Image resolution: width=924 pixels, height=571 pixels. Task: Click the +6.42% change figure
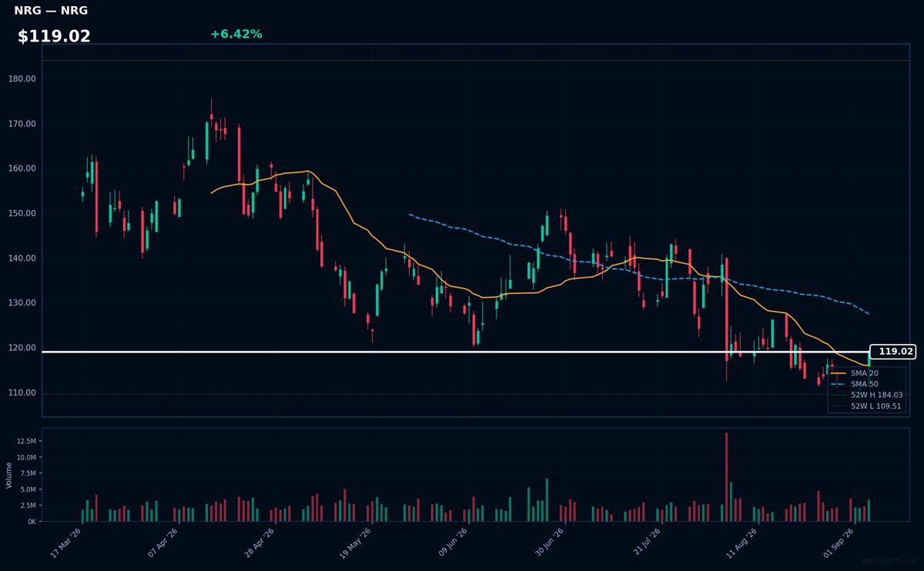pyautogui.click(x=236, y=34)
